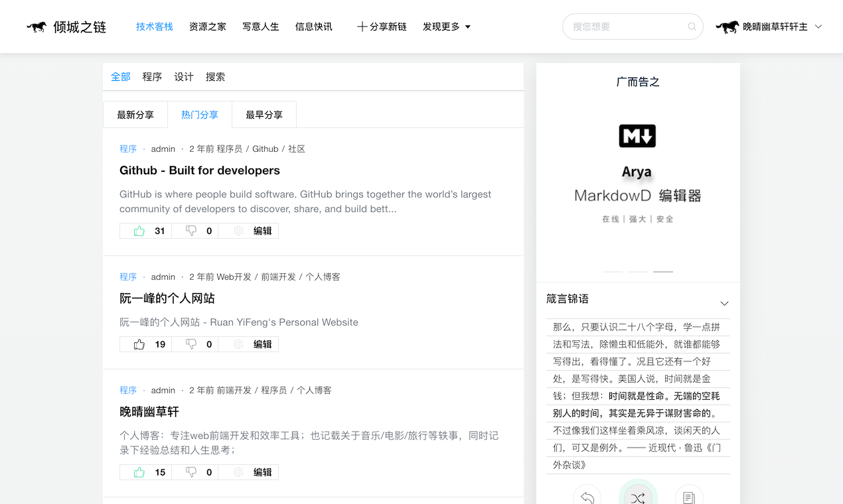Go to 资源之家 in the nav bar
843x504 pixels.
(x=208, y=27)
